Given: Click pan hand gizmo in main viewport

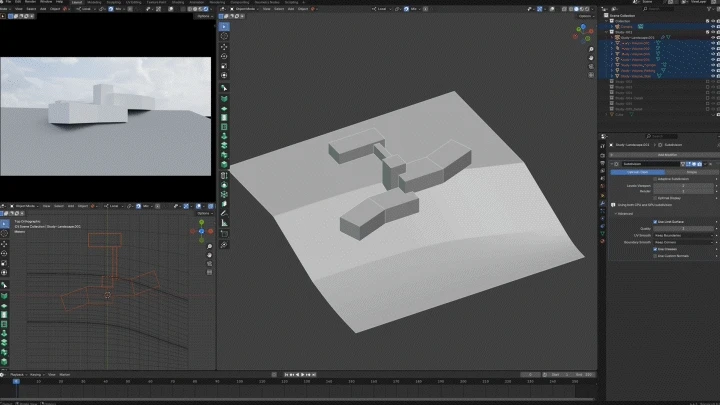Looking at the screenshot, I should click(x=591, y=58).
